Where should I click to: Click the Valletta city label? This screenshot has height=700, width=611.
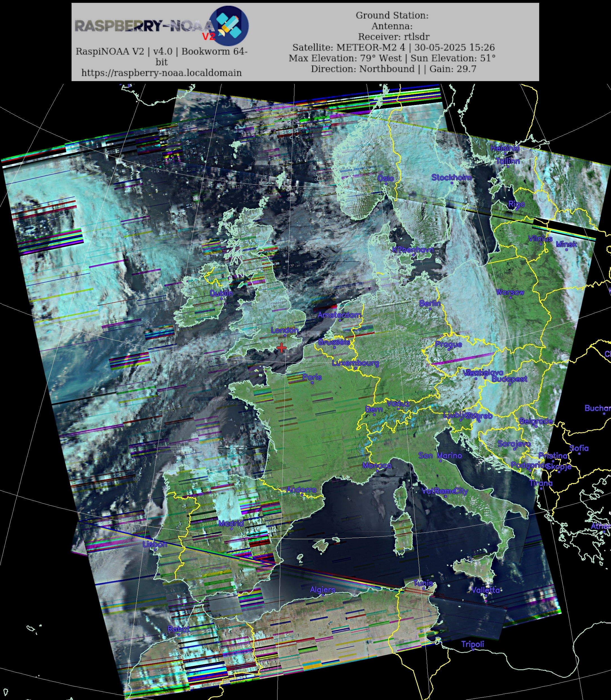[486, 590]
